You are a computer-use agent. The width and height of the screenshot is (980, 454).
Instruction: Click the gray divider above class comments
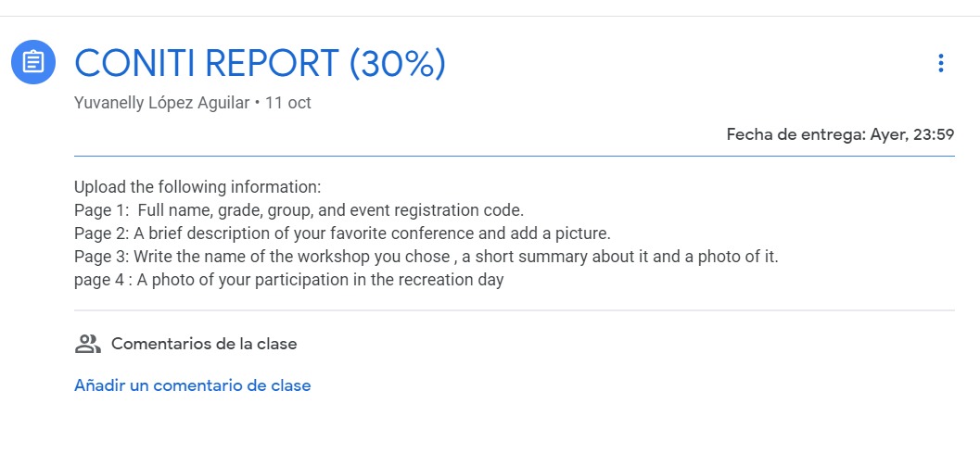[515, 310]
